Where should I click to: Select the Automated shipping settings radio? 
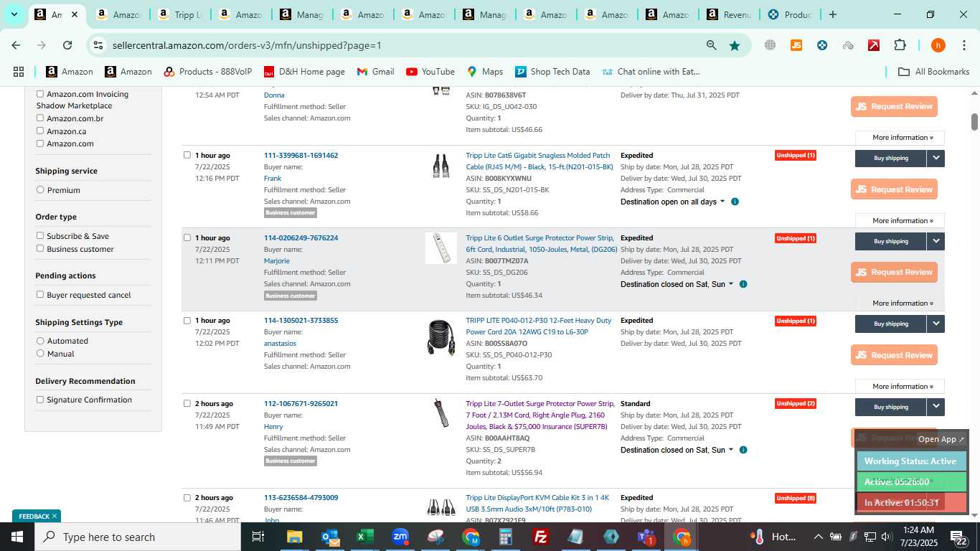click(x=40, y=341)
